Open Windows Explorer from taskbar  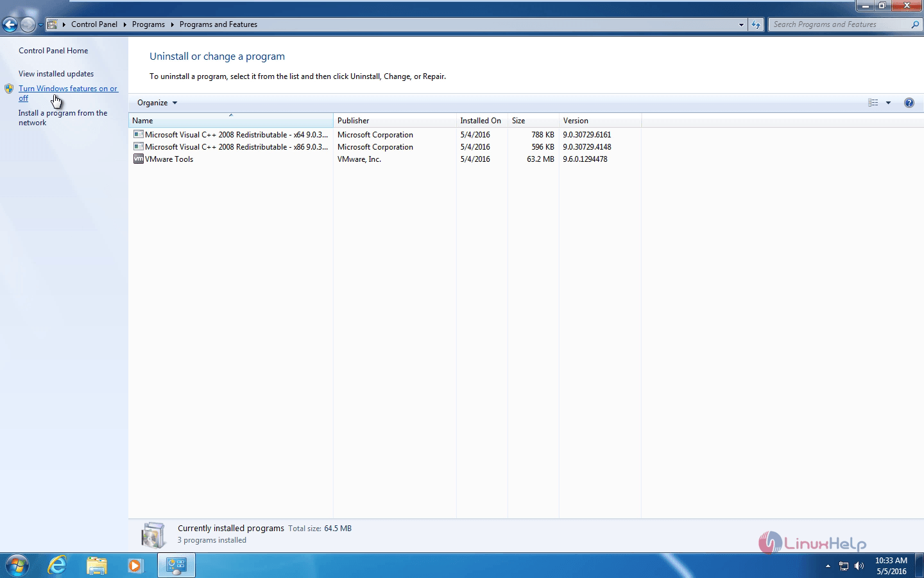click(96, 565)
